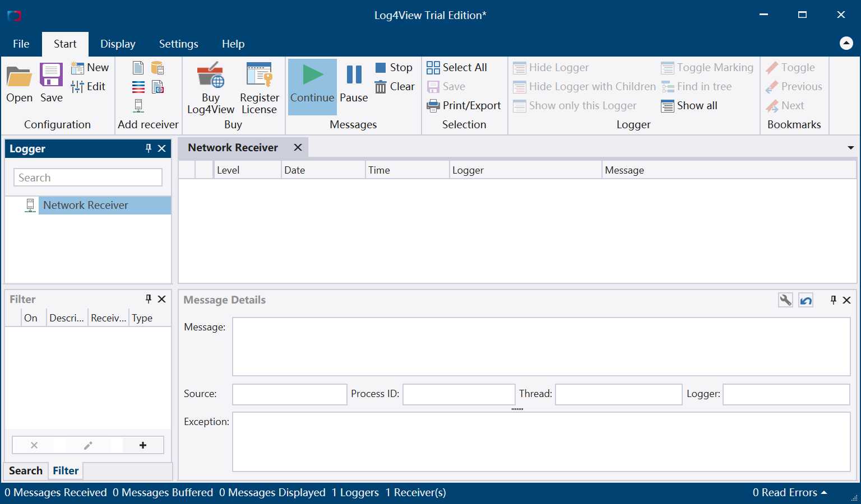Clear all messages with the trash icon

(x=395, y=87)
